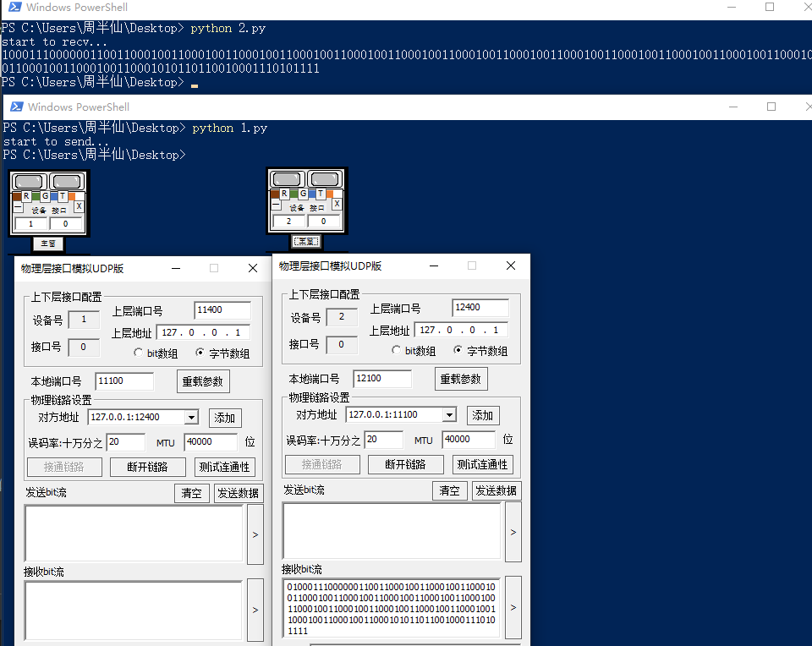Minimize the device 2 物理层接口模拟UDP版 window
This screenshot has height=646, width=812.
click(x=434, y=266)
